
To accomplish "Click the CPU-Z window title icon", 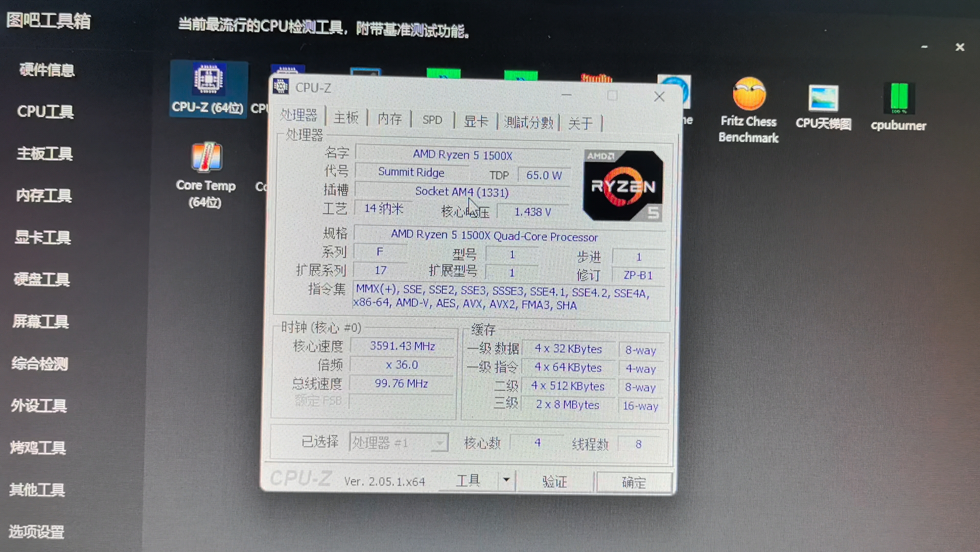I will tap(281, 86).
